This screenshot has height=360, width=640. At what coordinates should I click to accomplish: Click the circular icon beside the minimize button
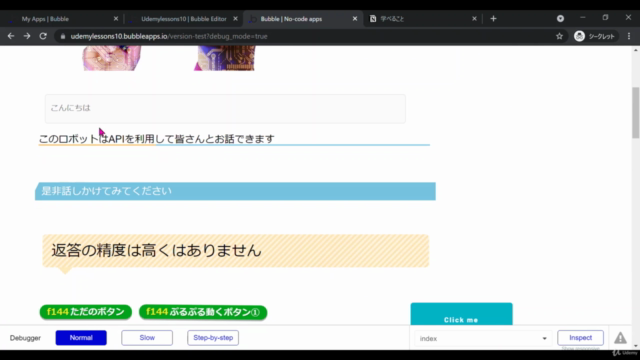click(x=560, y=18)
